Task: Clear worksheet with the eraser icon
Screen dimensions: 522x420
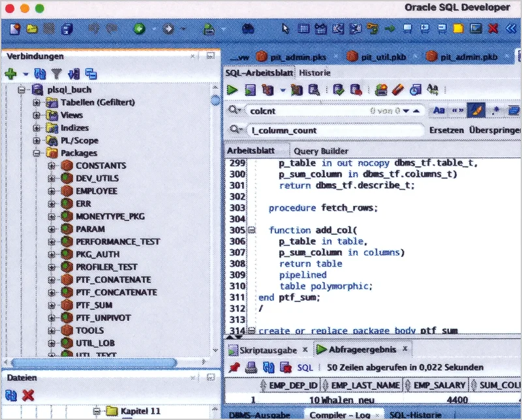Action: click(x=398, y=89)
